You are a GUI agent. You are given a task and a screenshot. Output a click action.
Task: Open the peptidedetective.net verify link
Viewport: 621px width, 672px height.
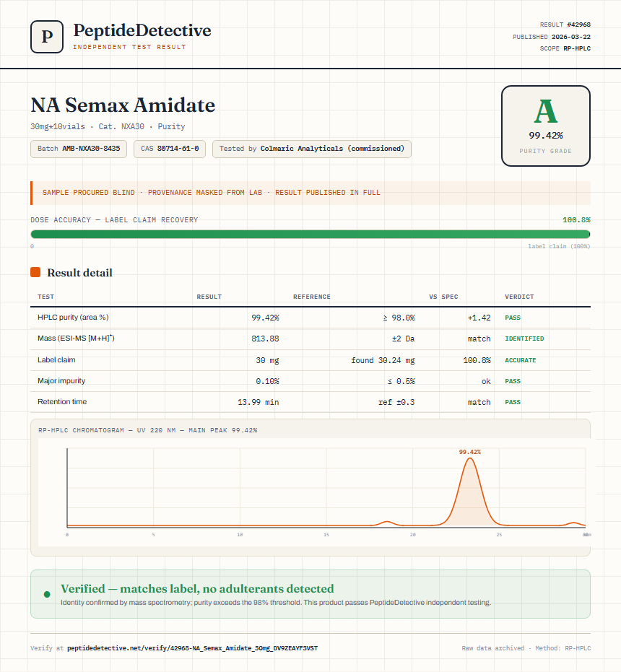tap(193, 648)
